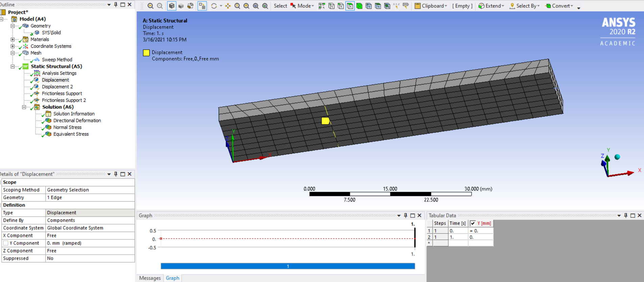Viewport: 644px width, 282px height.
Task: Select Equivalent Stress in the outline
Action: (x=71, y=134)
